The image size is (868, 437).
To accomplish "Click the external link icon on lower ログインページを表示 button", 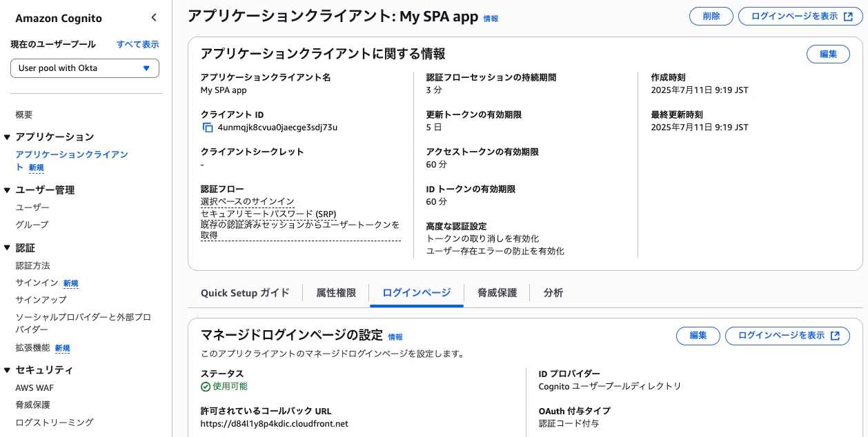I will click(x=837, y=336).
